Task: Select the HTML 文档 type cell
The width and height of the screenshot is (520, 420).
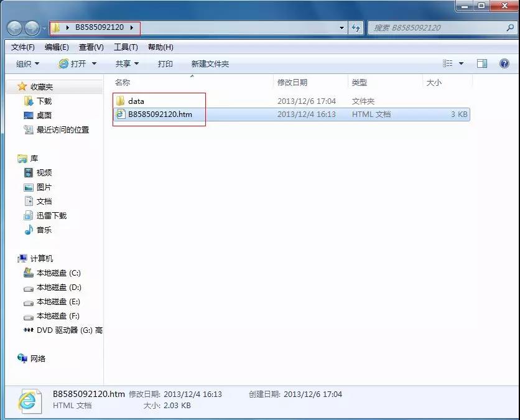Action: pos(371,114)
